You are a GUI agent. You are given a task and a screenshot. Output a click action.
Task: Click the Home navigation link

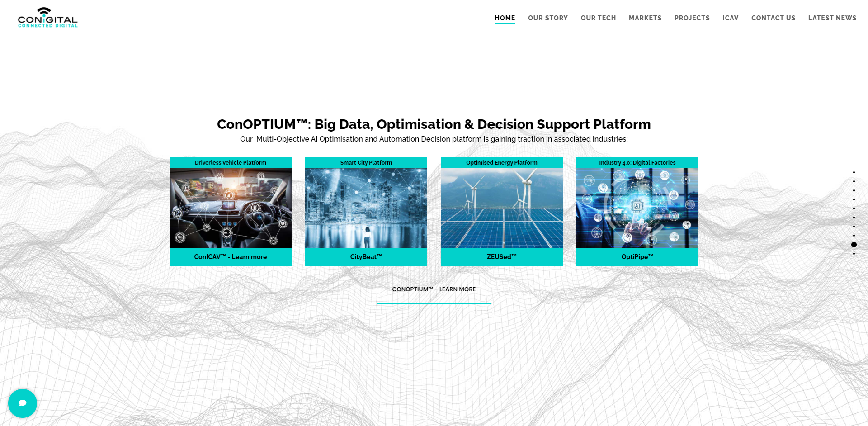pos(505,18)
